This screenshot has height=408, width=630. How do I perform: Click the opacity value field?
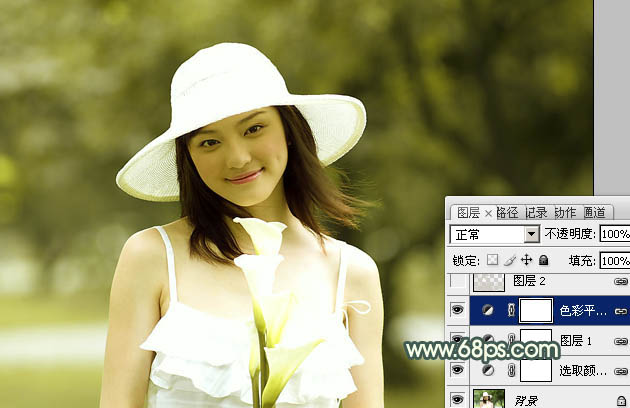[614, 234]
